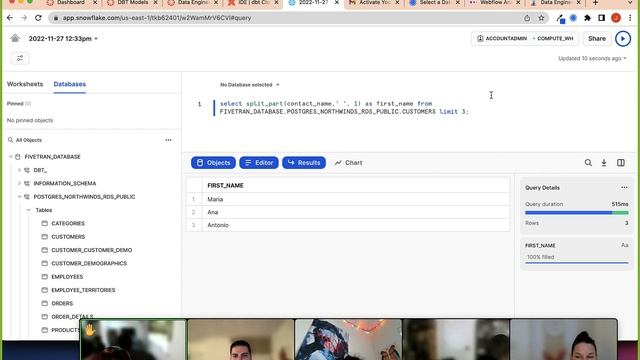Bookmark this page star icon
Viewport: 640px width, 360px height.
click(x=541, y=18)
